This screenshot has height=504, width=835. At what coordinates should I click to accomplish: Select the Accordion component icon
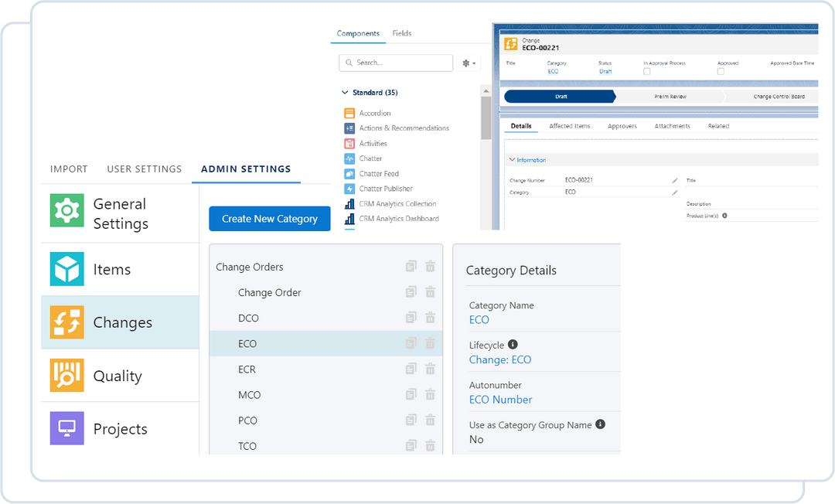(349, 113)
